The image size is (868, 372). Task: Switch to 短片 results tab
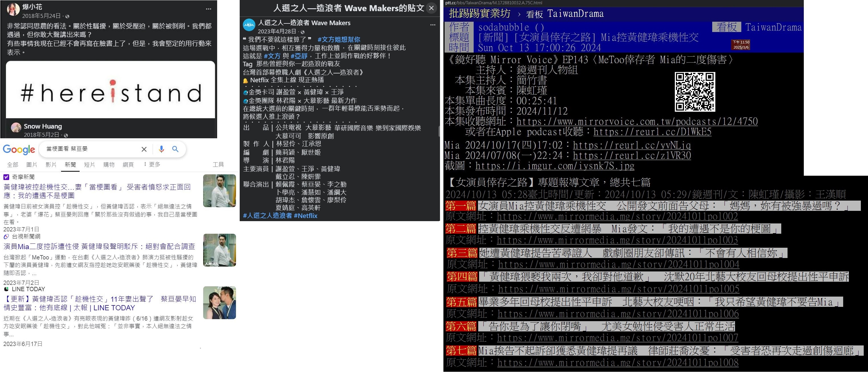pyautogui.click(x=89, y=165)
